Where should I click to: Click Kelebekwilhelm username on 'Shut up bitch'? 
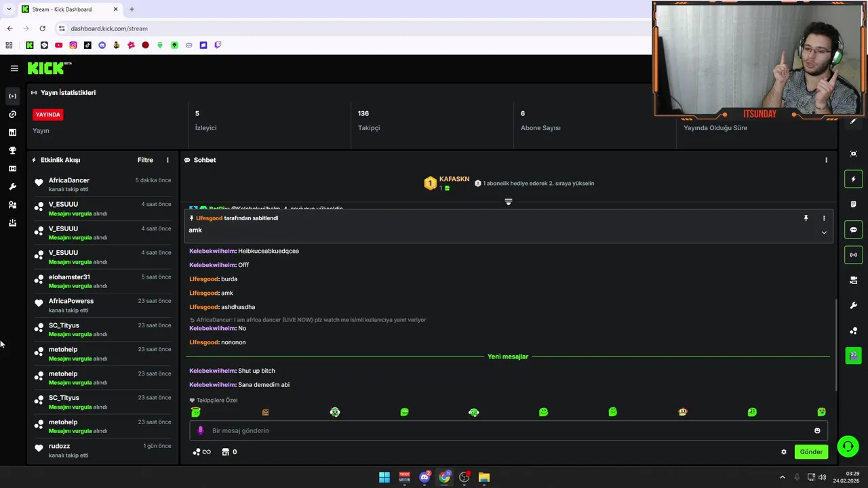(212, 371)
